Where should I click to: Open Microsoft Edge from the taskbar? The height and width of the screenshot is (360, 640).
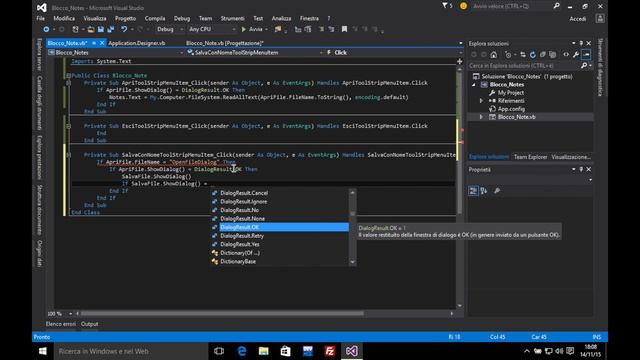click(242, 351)
